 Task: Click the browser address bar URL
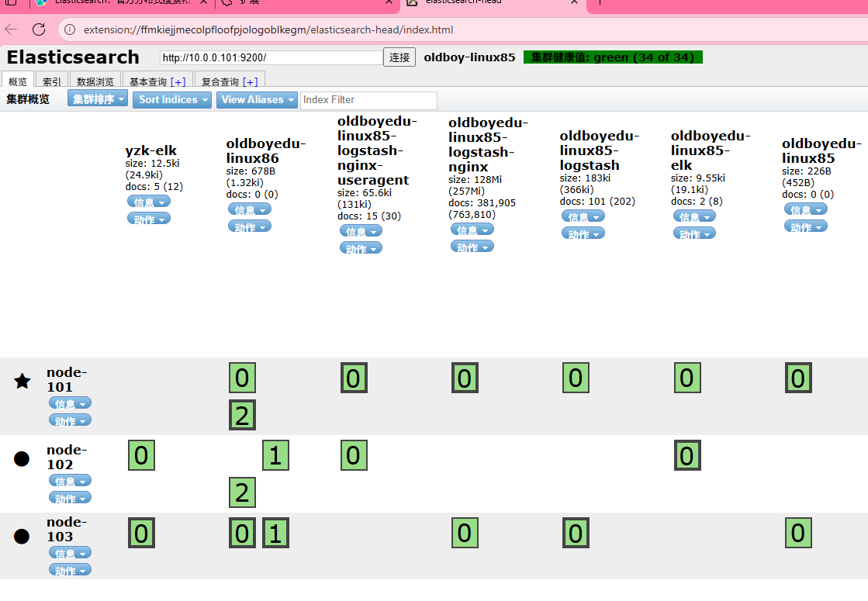tap(268, 30)
